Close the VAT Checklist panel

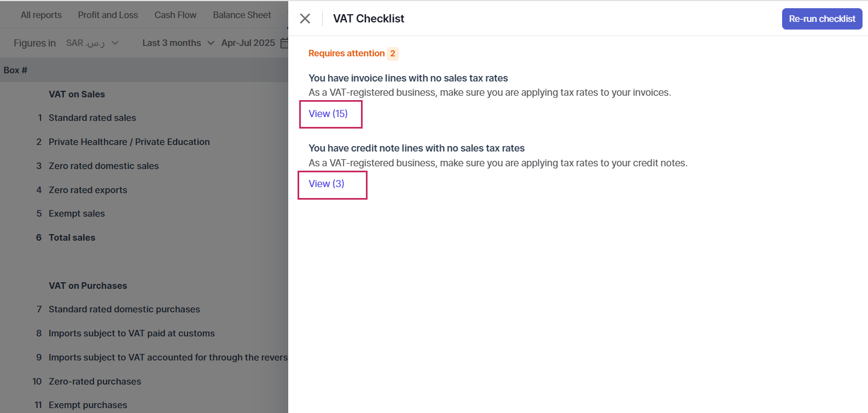(305, 19)
